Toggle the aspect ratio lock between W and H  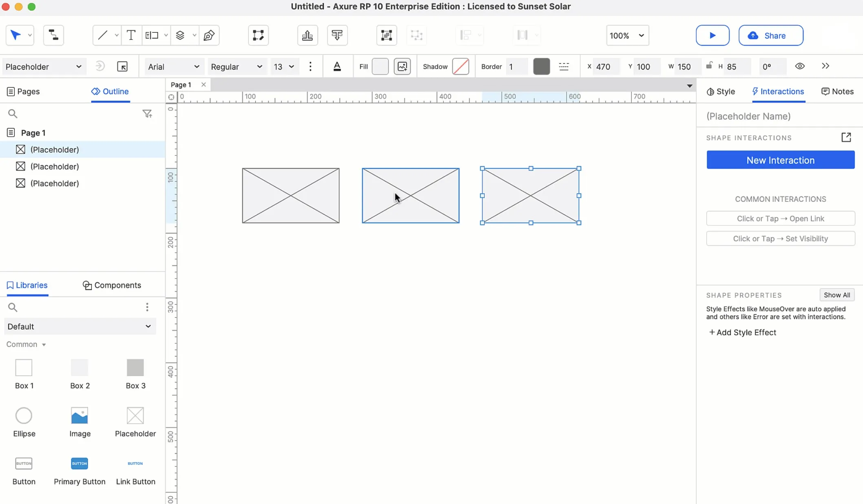pyautogui.click(x=709, y=65)
